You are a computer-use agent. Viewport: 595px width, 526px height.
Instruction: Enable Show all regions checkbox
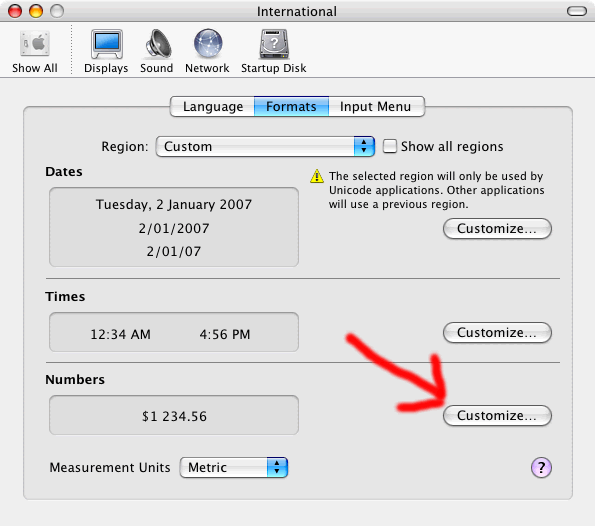point(390,146)
